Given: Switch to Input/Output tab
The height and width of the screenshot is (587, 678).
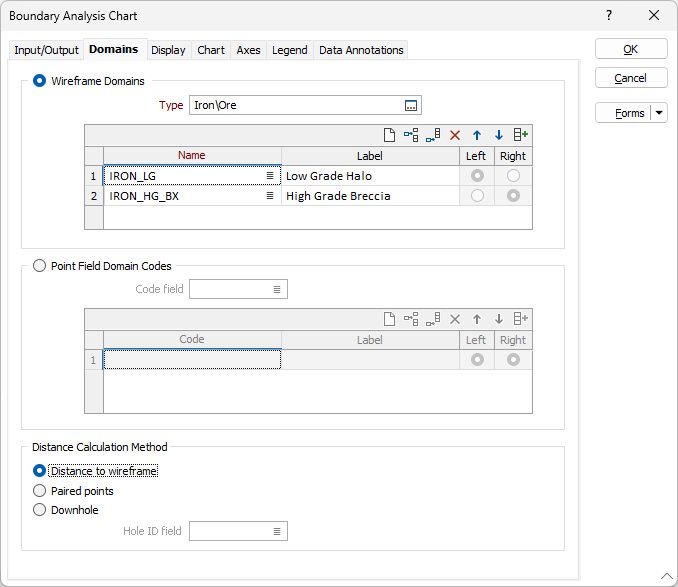Looking at the screenshot, I should [x=46, y=50].
